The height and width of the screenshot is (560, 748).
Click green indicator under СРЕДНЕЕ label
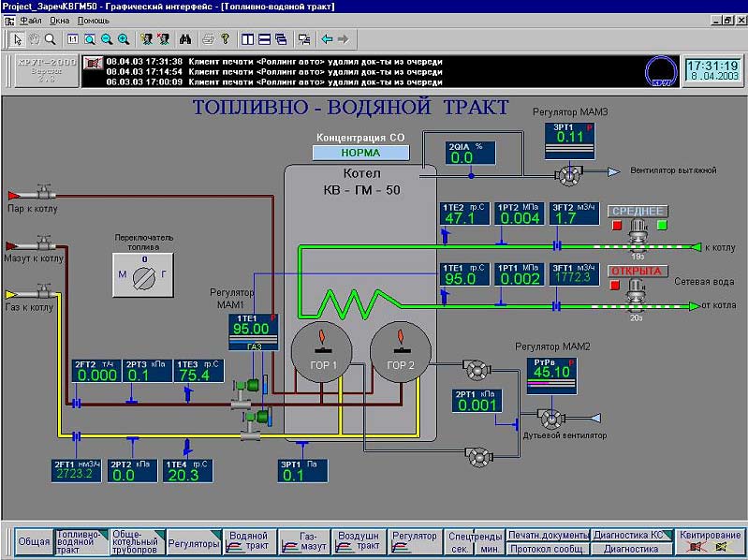coord(662,226)
